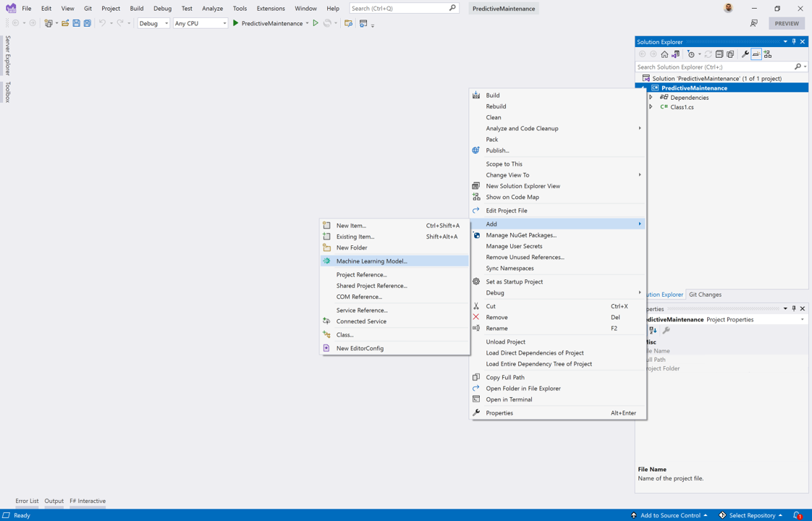Click Collapse All icon in Solution Explorer
Viewport: 812px width, 521px height.
(719, 54)
